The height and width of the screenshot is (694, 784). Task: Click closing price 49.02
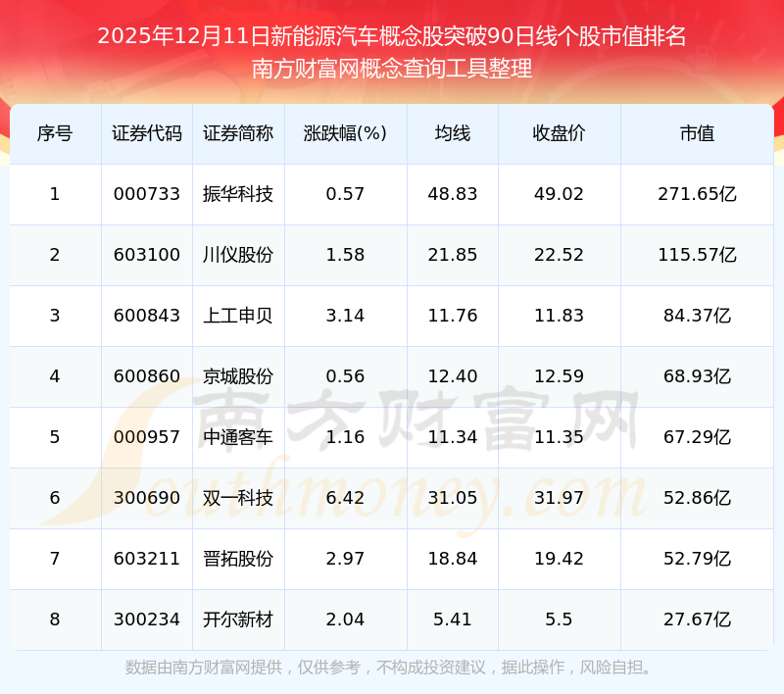click(x=559, y=194)
